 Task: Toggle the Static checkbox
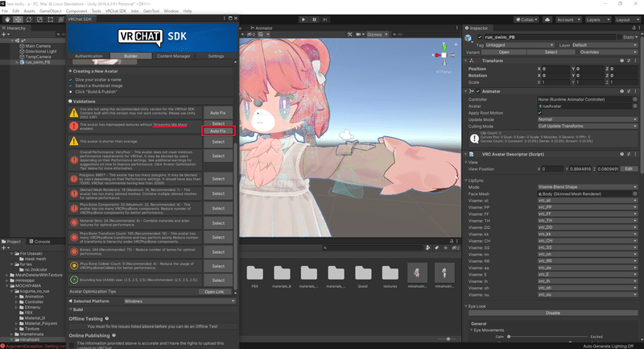[x=619, y=37]
